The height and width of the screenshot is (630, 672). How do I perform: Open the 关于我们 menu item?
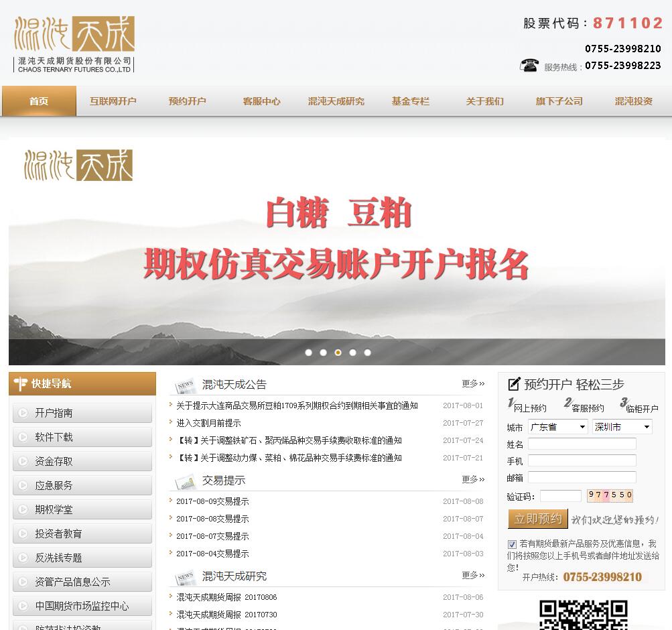484,101
